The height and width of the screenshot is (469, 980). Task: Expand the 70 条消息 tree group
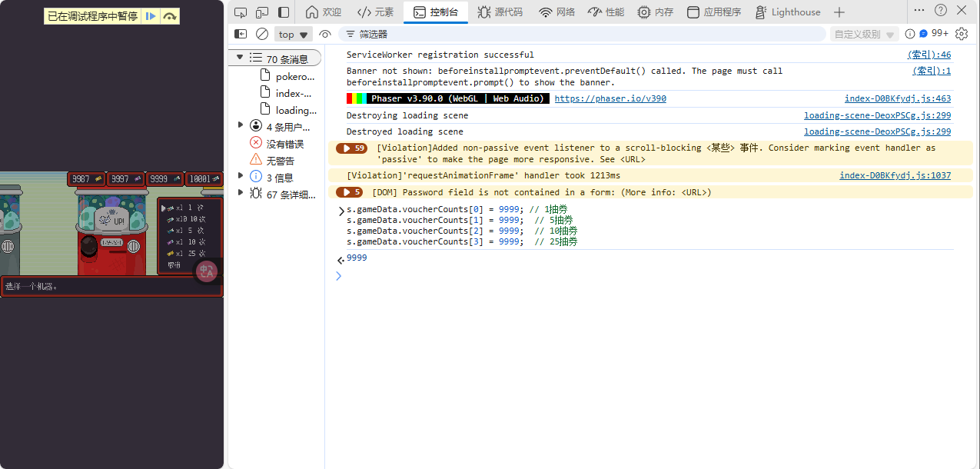tap(240, 58)
